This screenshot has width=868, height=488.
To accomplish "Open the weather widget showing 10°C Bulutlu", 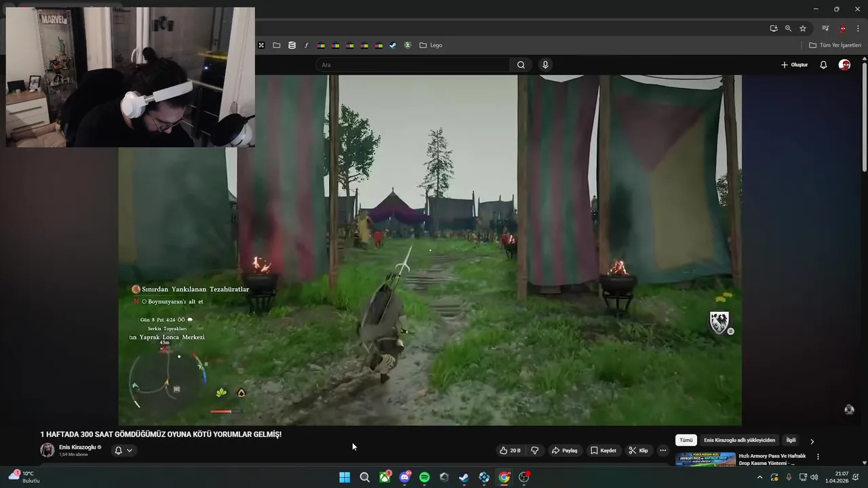I will 24,477.
